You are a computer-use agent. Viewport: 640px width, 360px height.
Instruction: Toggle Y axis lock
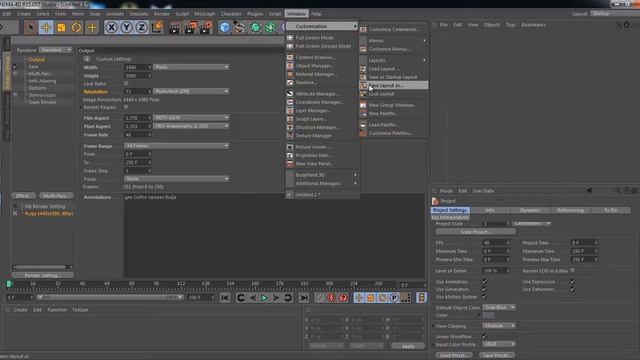point(126,27)
